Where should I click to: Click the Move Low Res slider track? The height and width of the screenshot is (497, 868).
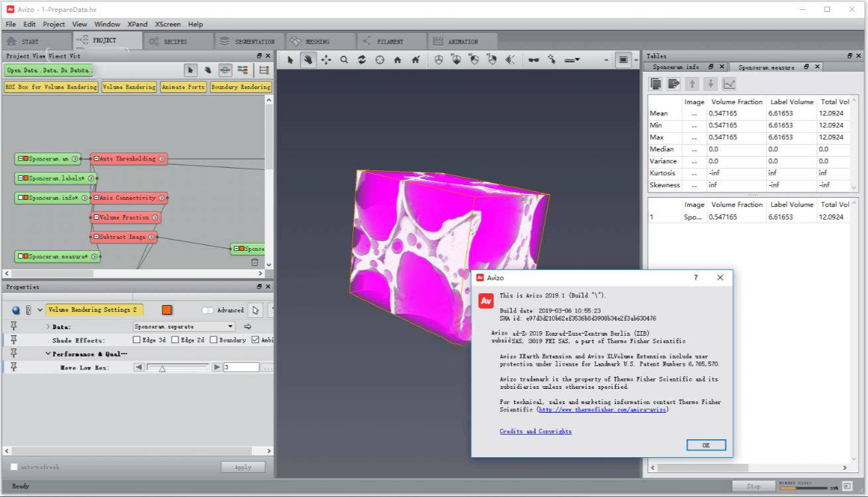tap(178, 368)
